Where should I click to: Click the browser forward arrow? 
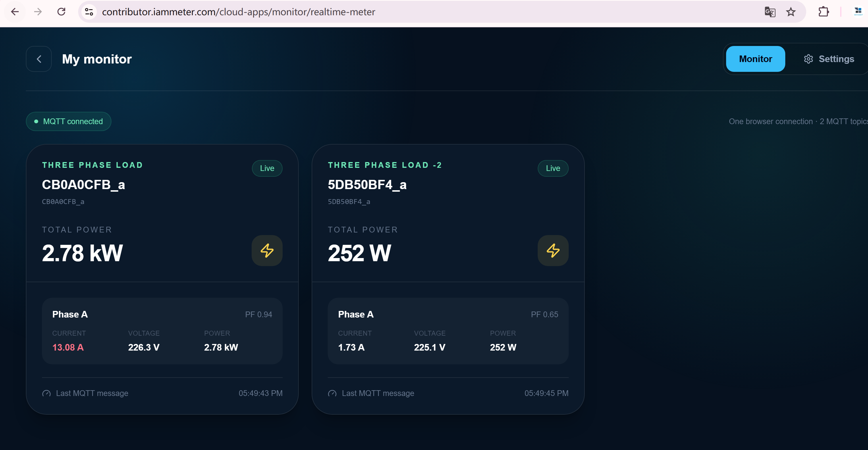click(x=38, y=12)
